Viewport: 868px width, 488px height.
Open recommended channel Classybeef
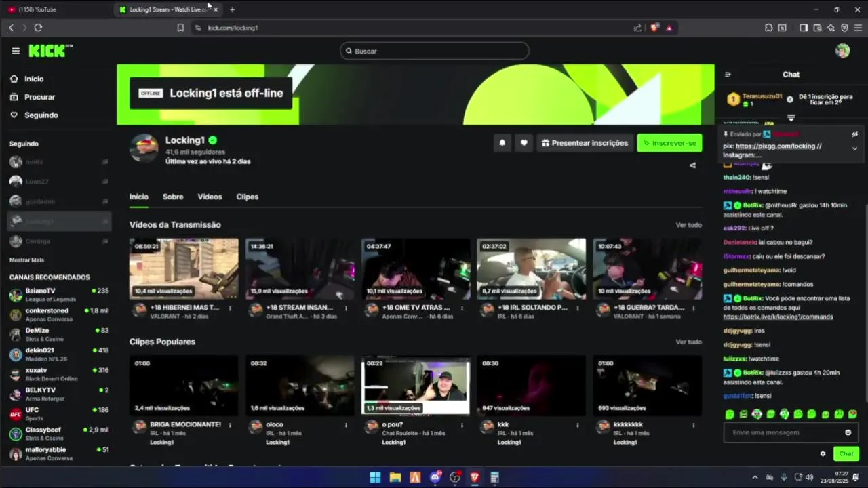pyautogui.click(x=59, y=434)
